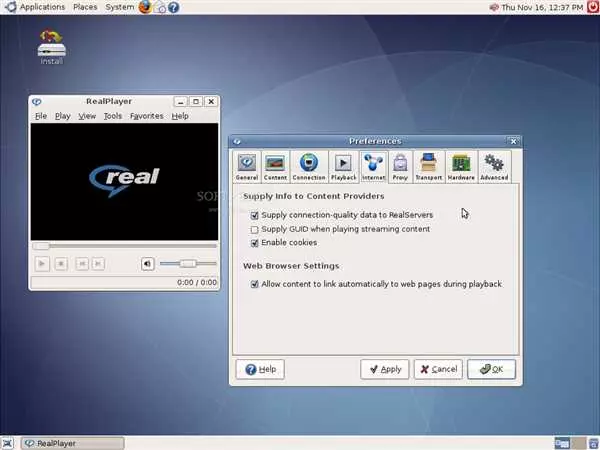Image resolution: width=600 pixels, height=450 pixels.
Task: Open the RealPlayer title bar window menu icon
Action: click(37, 102)
